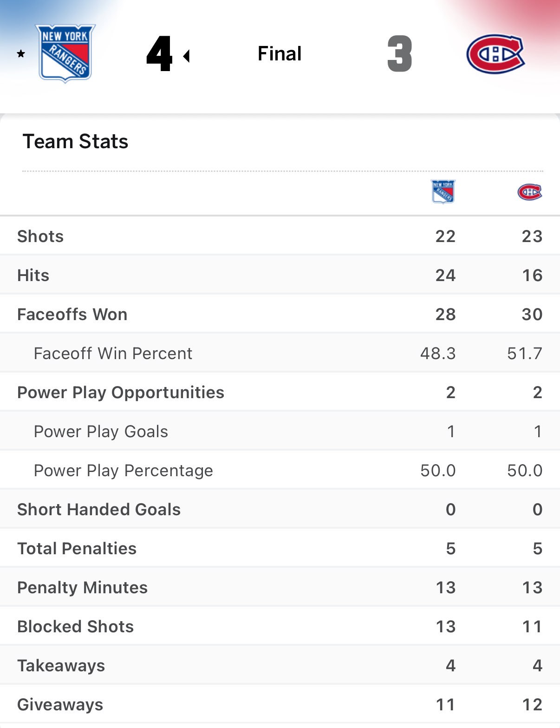Screen dimensions: 560x728
Task: Click the Hits stat row label
Action: [x=33, y=275]
